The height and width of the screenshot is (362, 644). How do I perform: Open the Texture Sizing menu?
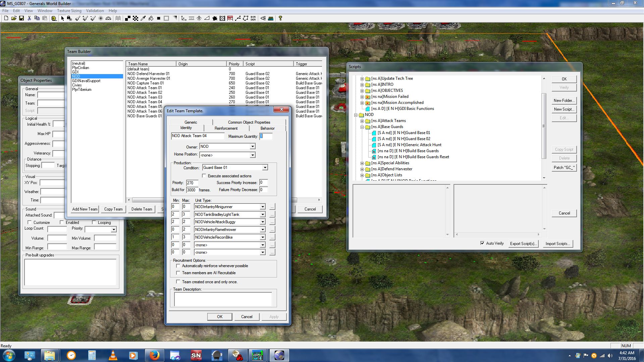(69, 11)
